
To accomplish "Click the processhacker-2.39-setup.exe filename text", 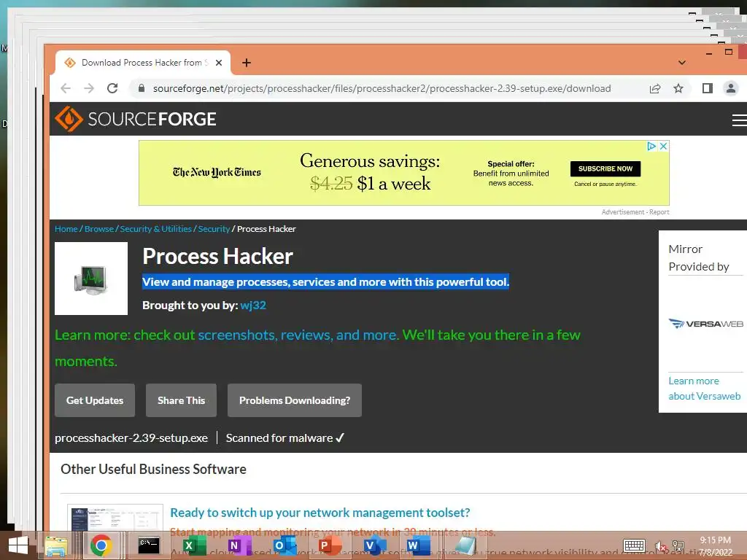I will [x=131, y=438].
